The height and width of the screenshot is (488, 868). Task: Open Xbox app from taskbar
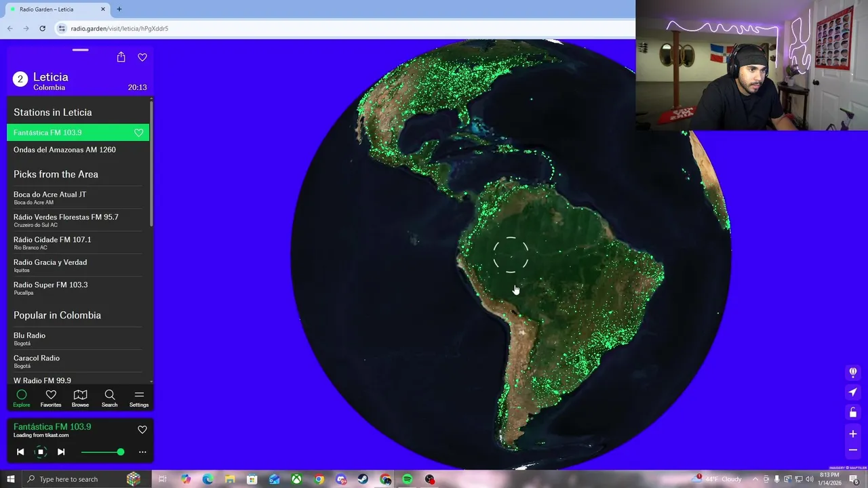pos(296,479)
